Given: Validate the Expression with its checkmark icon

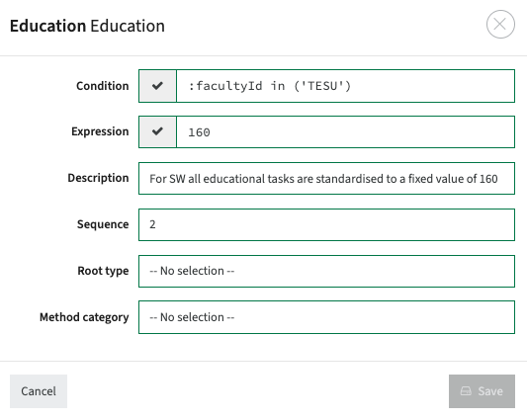Looking at the screenshot, I should click(157, 131).
